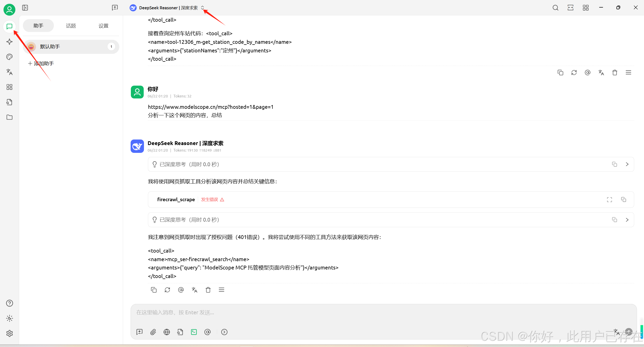Mention a model from the input toolbar
Viewport: 644px width, 347px height.
coord(207,332)
